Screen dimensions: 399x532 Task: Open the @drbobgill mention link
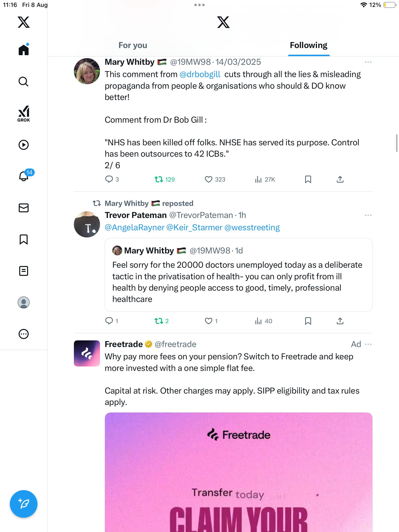coord(200,74)
